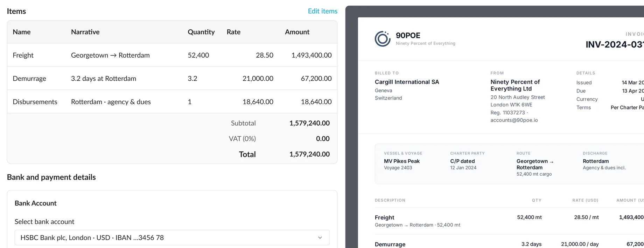Click the amount 1,493,400.00 in items table
Viewport: 644px width, 248px height.
click(311, 55)
